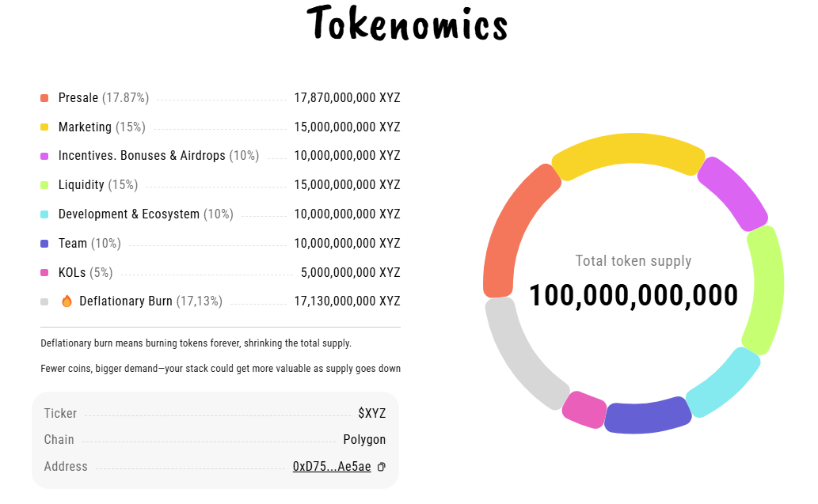This screenshot has height=504, width=818.
Task: Click the purple Incentives legend square
Action: (x=44, y=156)
